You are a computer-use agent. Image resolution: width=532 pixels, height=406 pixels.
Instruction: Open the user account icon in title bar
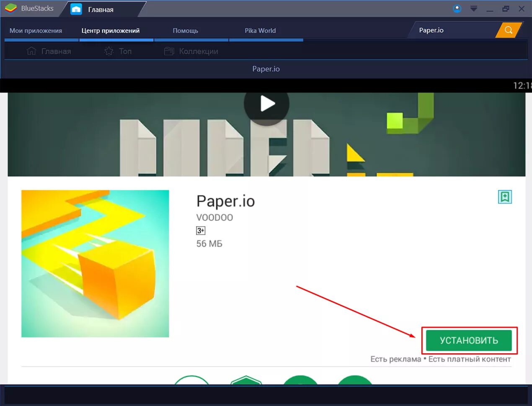pos(457,8)
